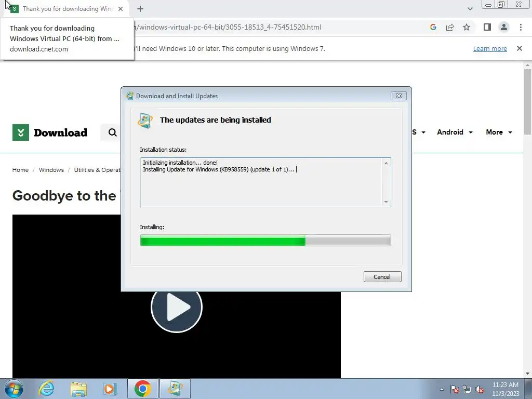Image resolution: width=532 pixels, height=399 pixels.
Task: Open Windows Media Player from taskbar
Action: tap(110, 389)
